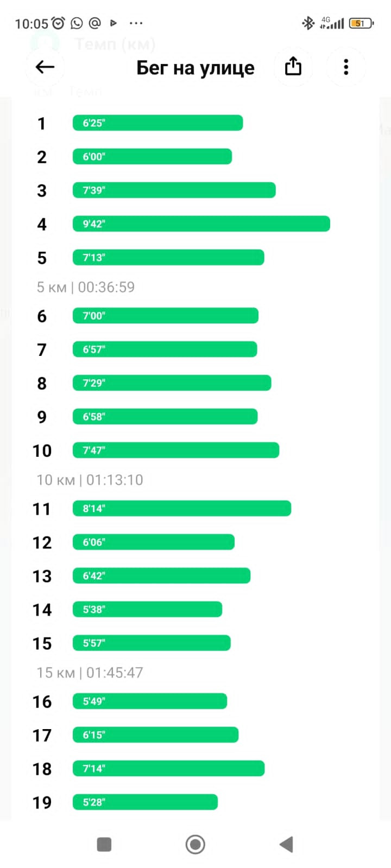Viewport: 391px width, 868px height.
Task: Tap the back arrow icon
Action: point(45,67)
